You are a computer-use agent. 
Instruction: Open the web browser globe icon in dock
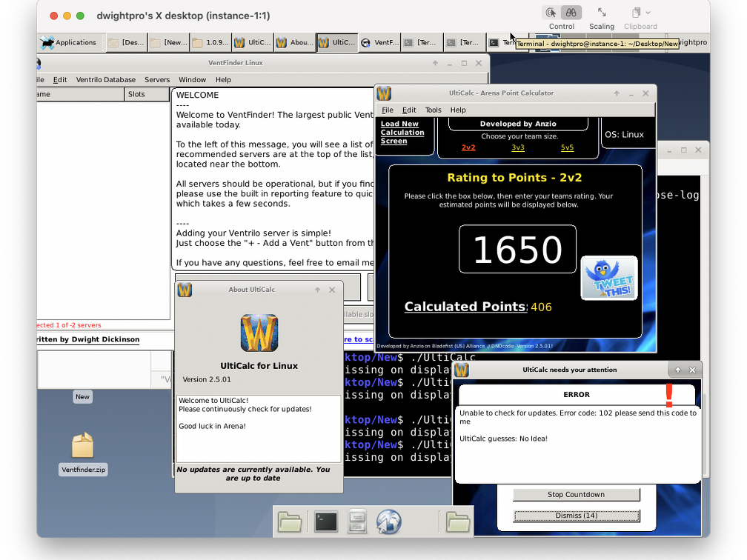point(388,521)
